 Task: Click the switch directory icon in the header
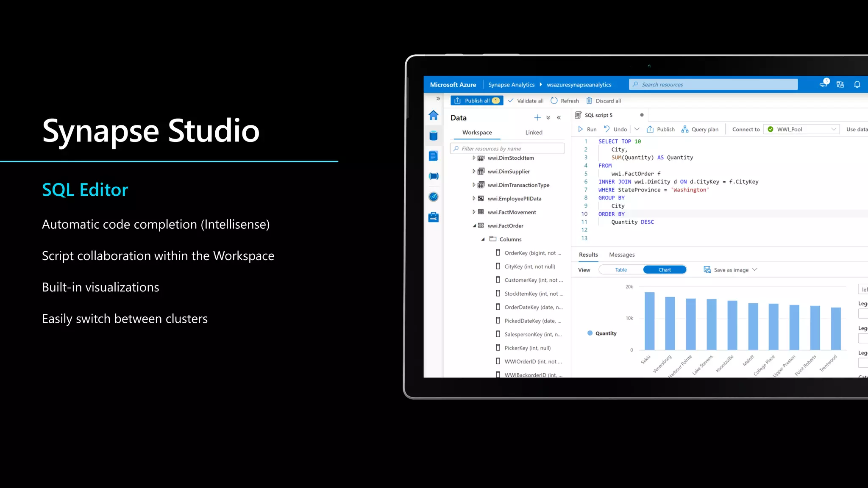tap(840, 84)
